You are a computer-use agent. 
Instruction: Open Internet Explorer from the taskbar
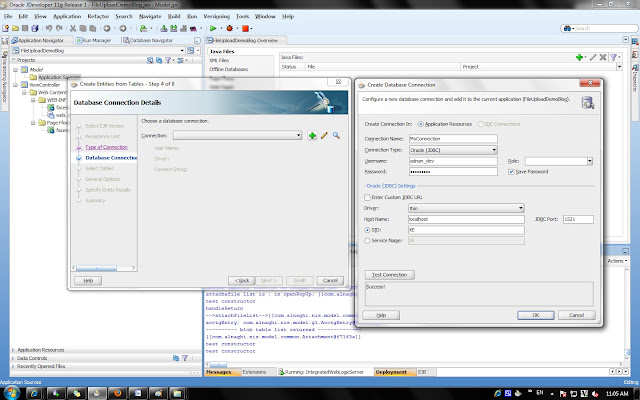pos(34,393)
